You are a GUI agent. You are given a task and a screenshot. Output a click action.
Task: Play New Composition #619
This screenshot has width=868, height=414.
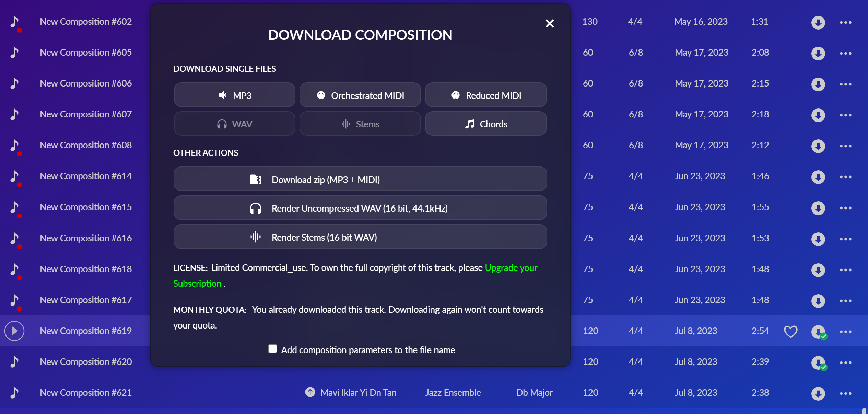click(14, 331)
